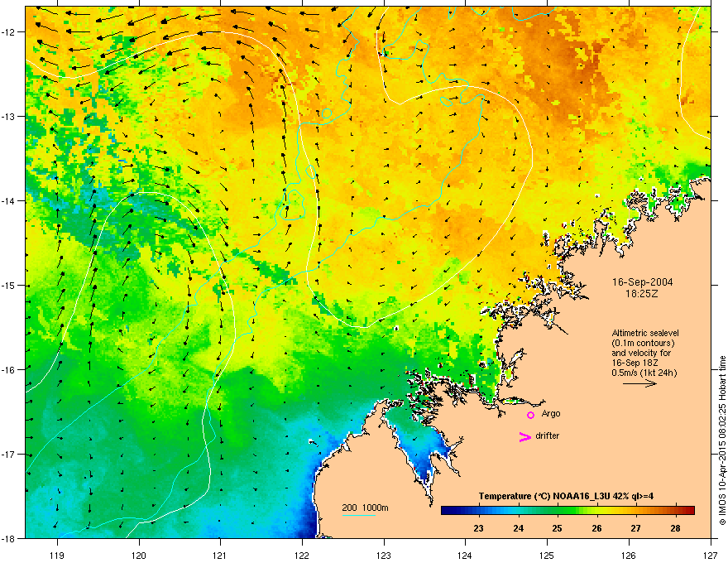
Task: Click the '-14' latitude axis label
Action: click(x=8, y=201)
